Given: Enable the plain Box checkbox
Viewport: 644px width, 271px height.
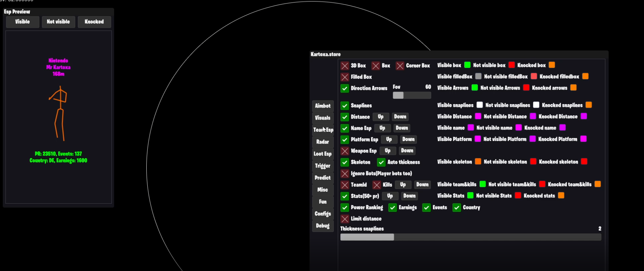Looking at the screenshot, I should click(376, 66).
